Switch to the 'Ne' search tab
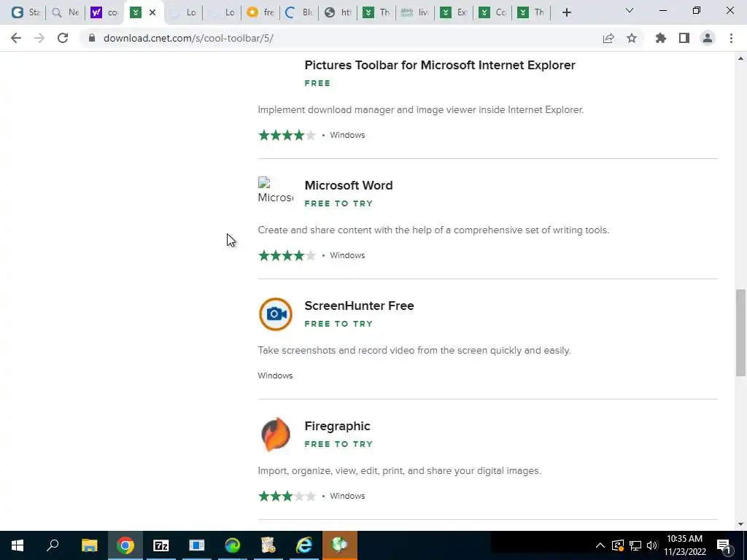This screenshot has height=560, width=747. pyautogui.click(x=65, y=12)
